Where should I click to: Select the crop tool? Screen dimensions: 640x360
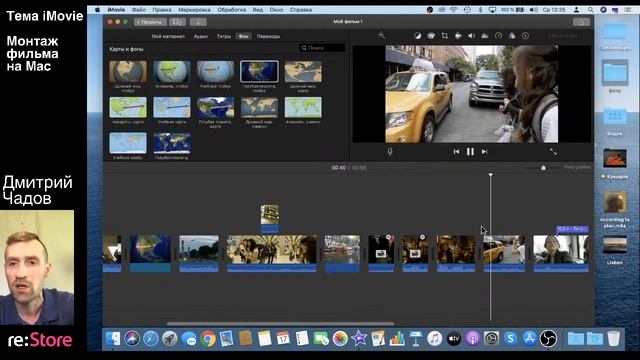444,36
